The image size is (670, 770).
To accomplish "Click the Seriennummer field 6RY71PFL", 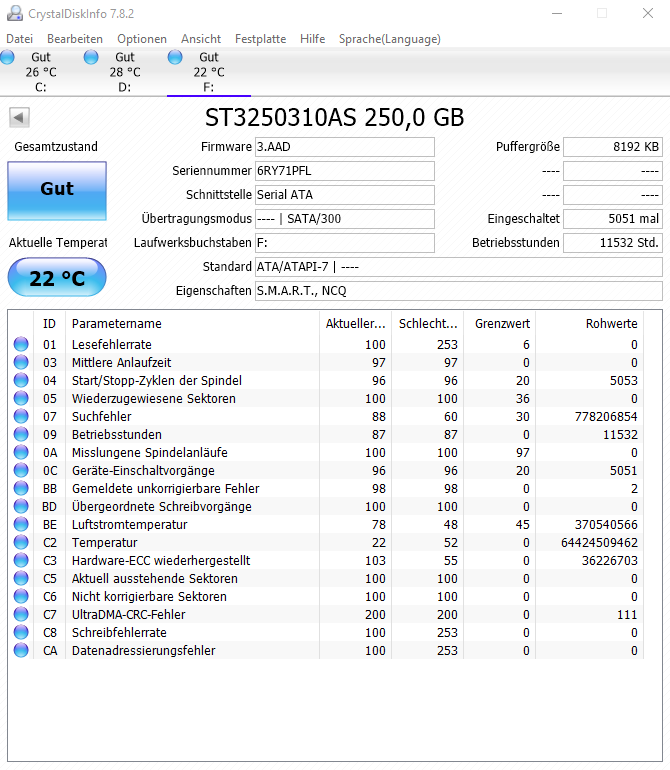I will click(x=345, y=171).
